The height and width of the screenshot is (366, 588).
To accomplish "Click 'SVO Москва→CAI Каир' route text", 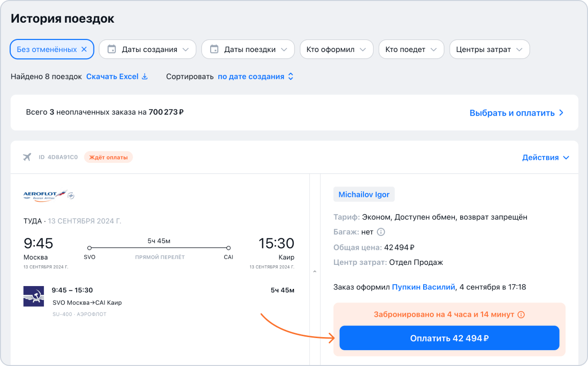I will click(87, 303).
